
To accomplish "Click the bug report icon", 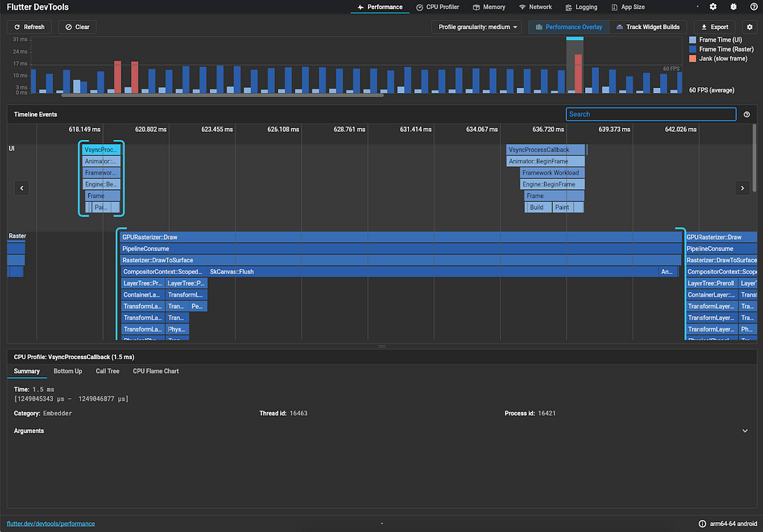I will (x=732, y=7).
